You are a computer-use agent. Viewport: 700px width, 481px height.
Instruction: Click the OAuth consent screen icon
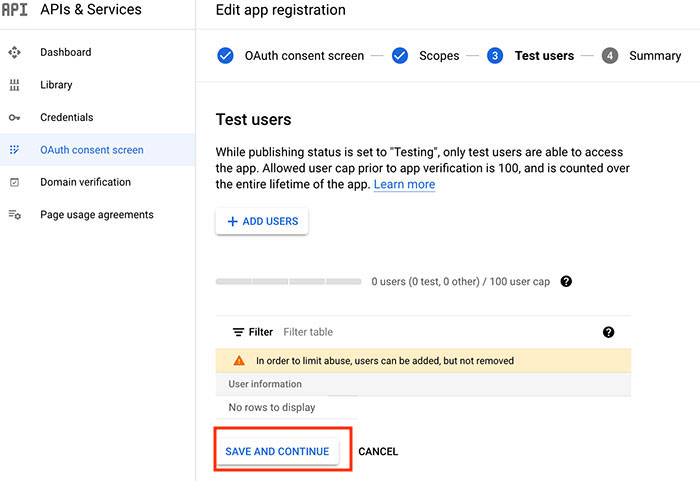pyautogui.click(x=14, y=150)
